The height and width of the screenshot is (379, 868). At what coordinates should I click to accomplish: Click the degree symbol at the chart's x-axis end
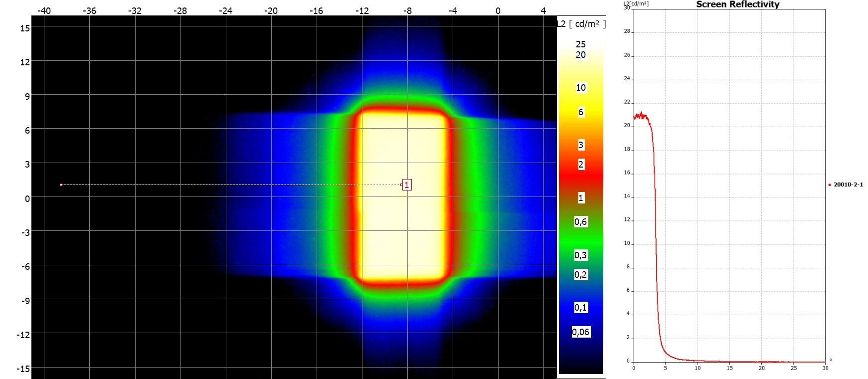click(x=831, y=360)
